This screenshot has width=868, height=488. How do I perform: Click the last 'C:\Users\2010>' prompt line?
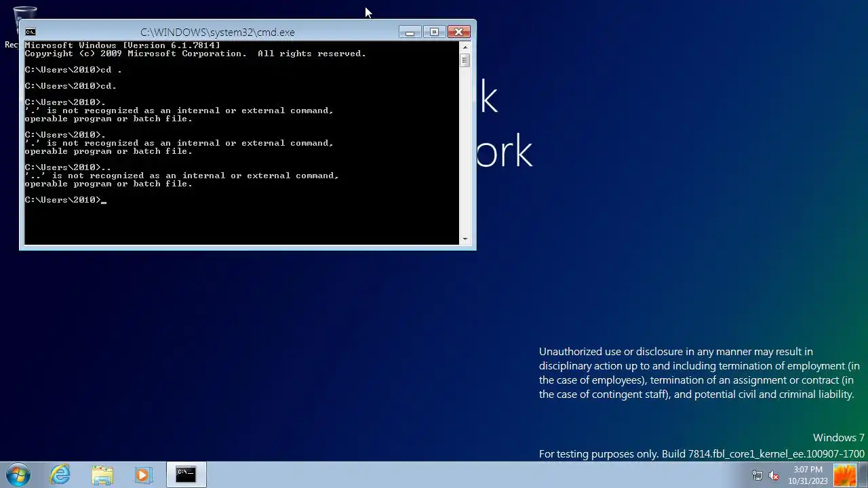pyautogui.click(x=65, y=200)
